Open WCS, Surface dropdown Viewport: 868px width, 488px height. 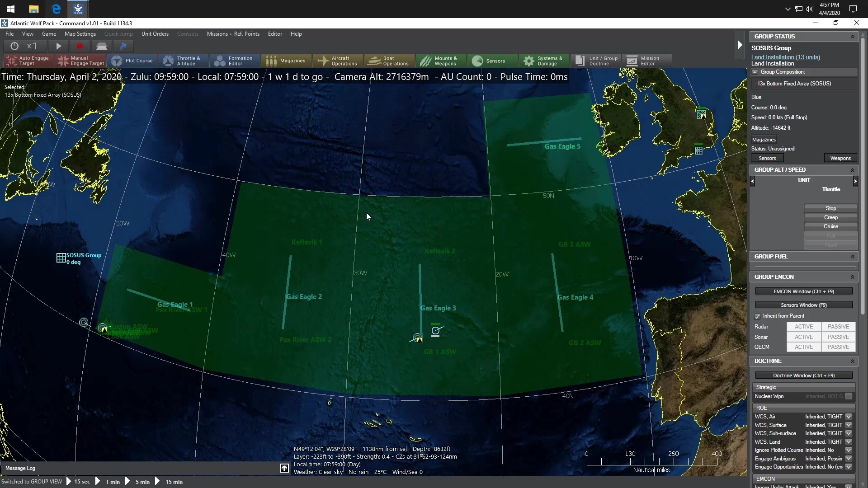(x=849, y=425)
